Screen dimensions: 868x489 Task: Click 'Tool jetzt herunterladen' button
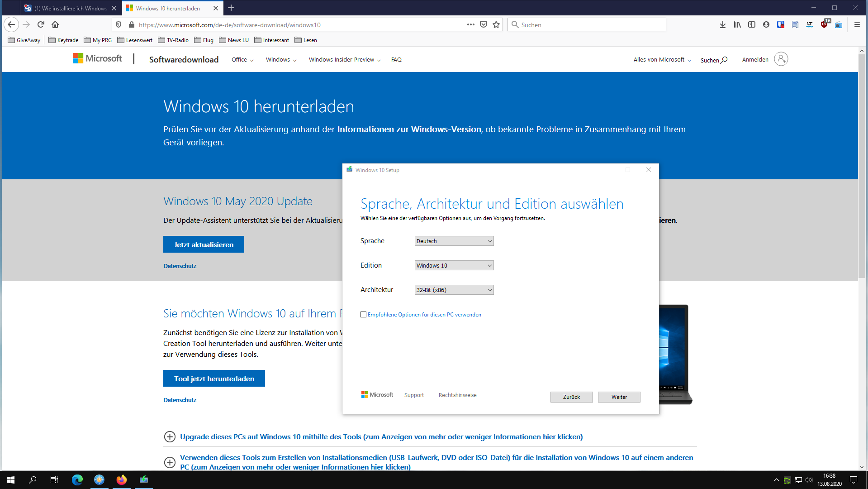[214, 379]
